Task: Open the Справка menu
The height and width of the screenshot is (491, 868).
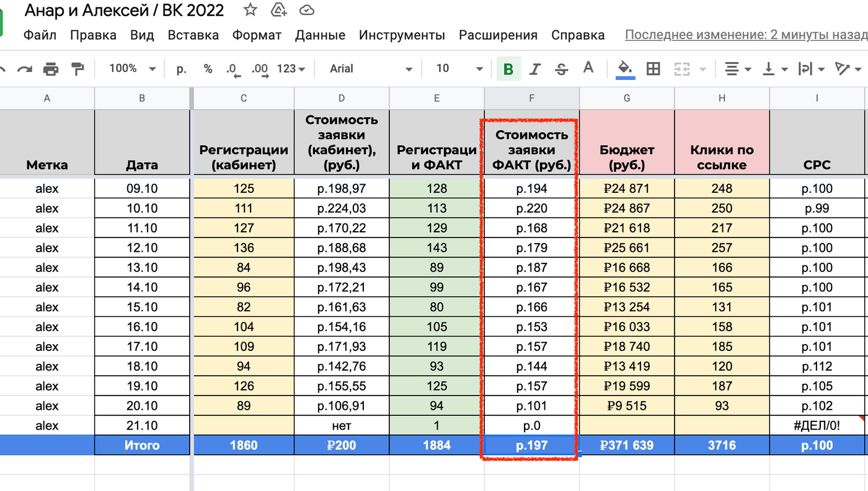Action: [578, 35]
